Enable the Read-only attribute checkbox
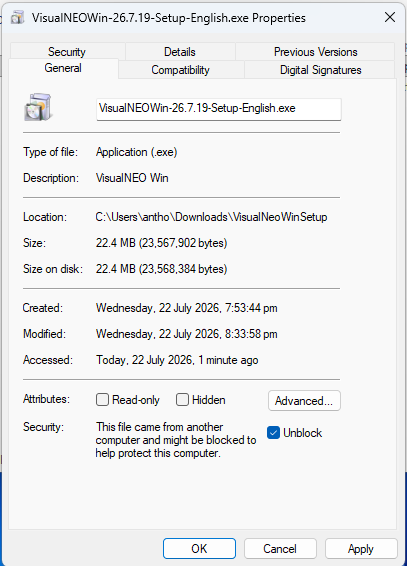407x566 pixels. [102, 400]
